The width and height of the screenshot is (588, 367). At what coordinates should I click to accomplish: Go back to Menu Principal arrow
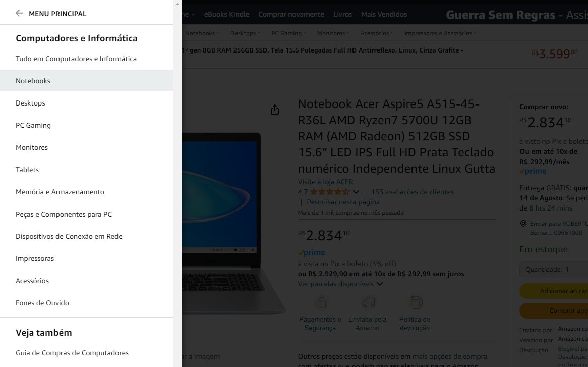pyautogui.click(x=19, y=14)
